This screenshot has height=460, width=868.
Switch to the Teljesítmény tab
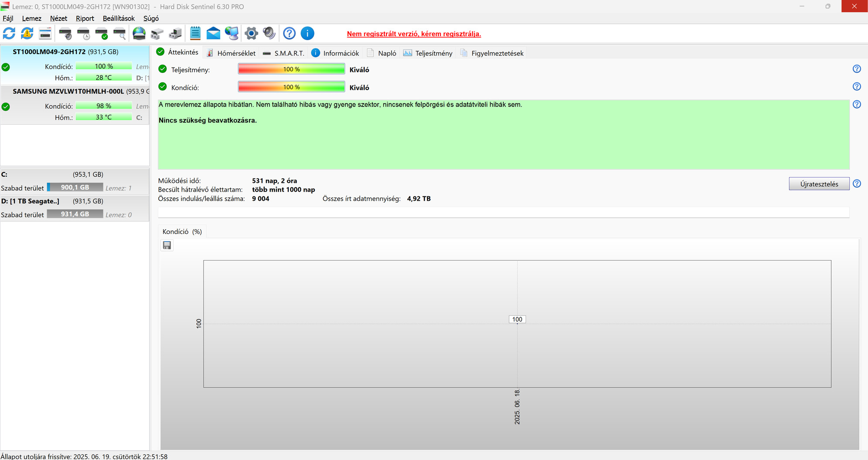(x=428, y=53)
